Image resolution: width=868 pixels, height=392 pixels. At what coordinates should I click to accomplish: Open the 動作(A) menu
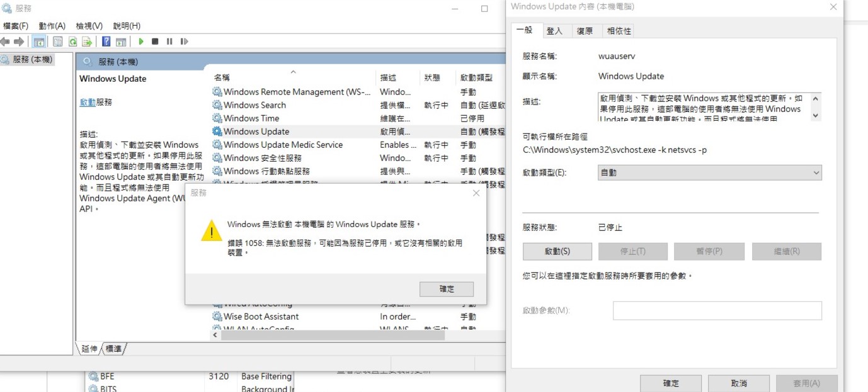[x=52, y=26]
